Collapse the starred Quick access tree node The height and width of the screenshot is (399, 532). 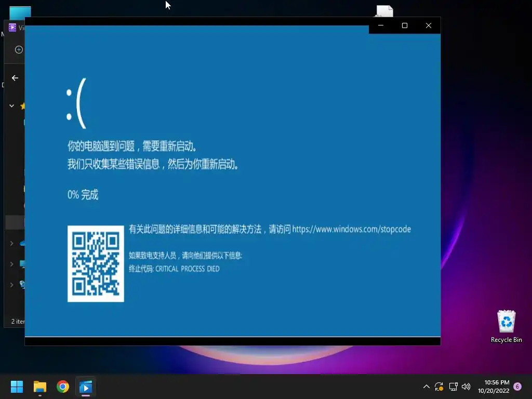pyautogui.click(x=11, y=106)
